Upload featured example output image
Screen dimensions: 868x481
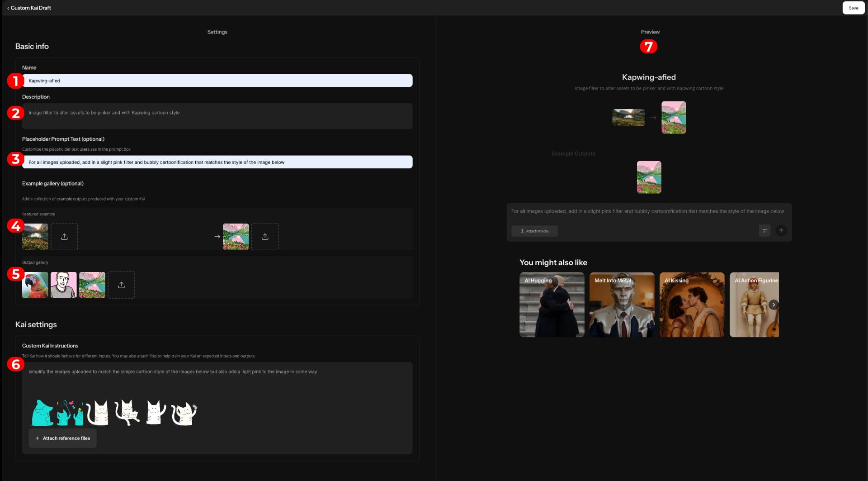(265, 237)
